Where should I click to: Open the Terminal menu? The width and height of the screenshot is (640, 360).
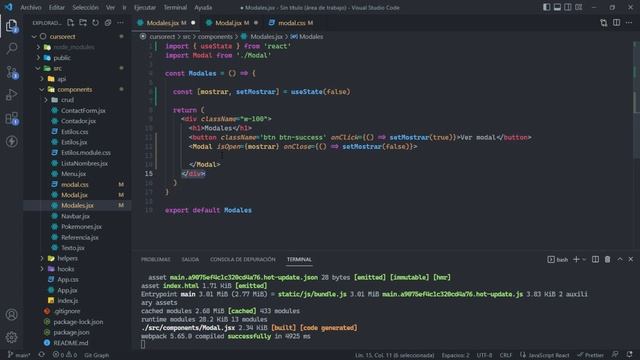click(175, 7)
